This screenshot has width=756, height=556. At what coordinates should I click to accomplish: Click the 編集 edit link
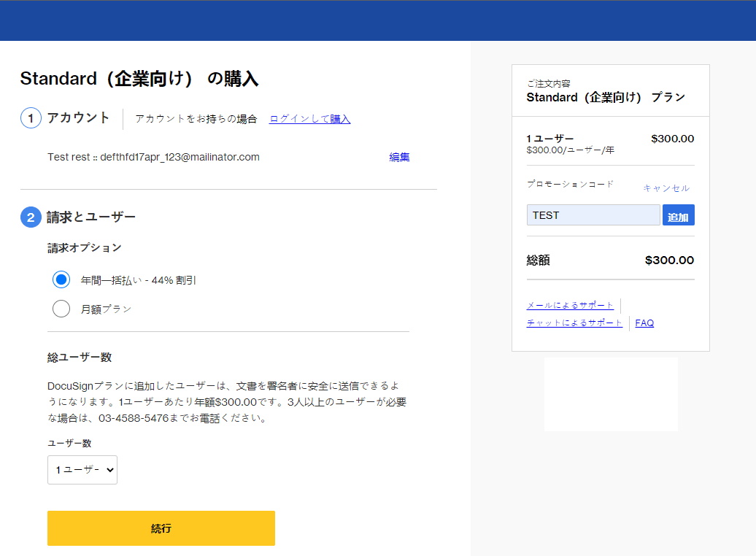click(399, 157)
